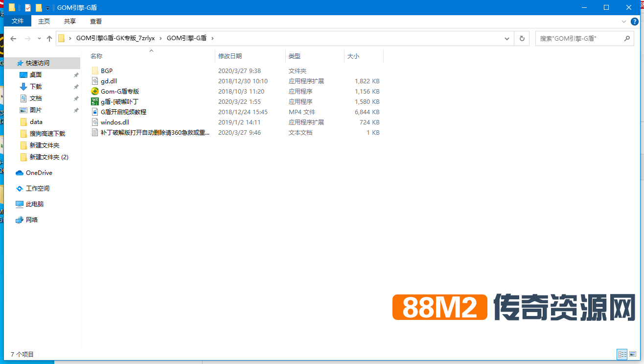Switch to large icons view in status bar

(633, 354)
